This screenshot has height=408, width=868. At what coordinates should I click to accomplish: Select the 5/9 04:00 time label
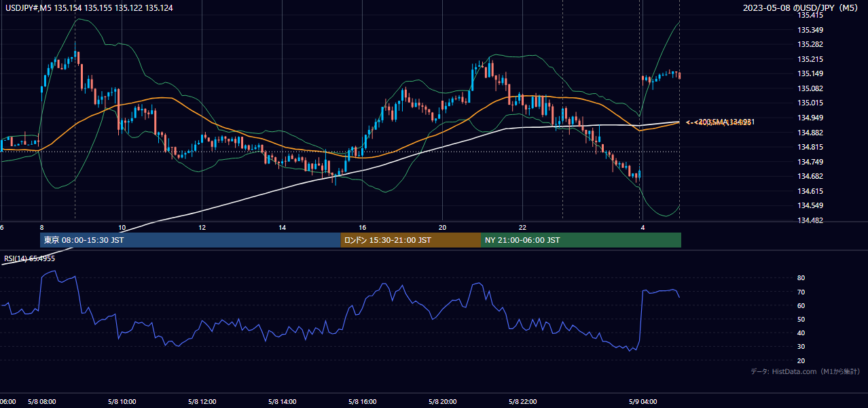pos(643,402)
